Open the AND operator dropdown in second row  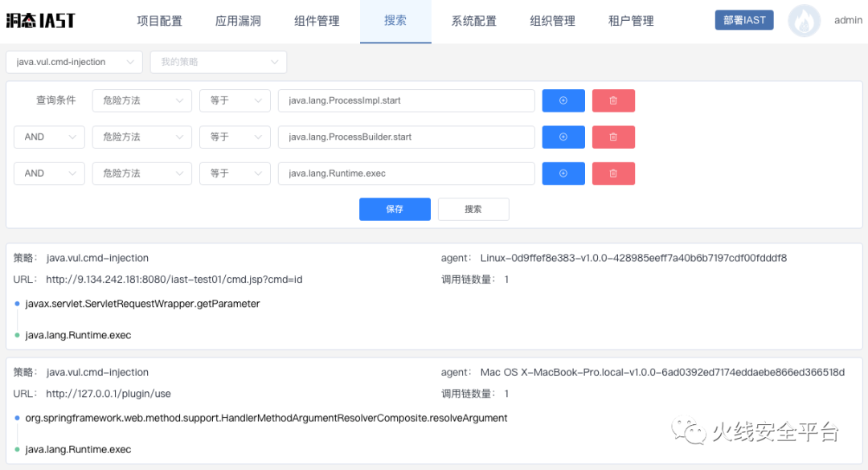[x=49, y=137]
